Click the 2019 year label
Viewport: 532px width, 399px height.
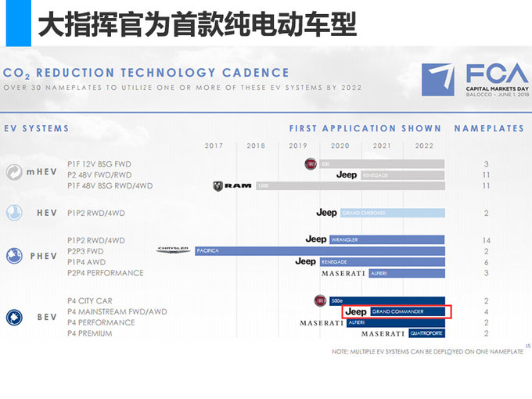coord(298,146)
